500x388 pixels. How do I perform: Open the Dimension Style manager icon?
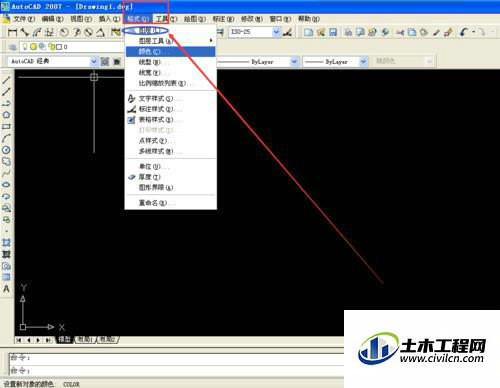point(287,32)
